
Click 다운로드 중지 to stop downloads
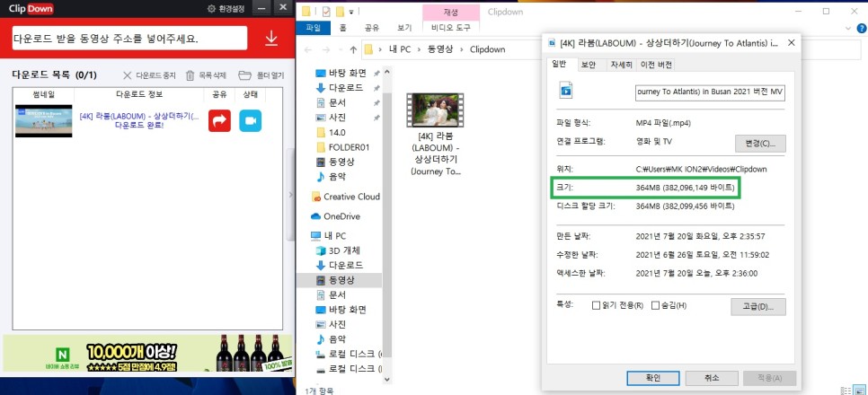pos(149,75)
